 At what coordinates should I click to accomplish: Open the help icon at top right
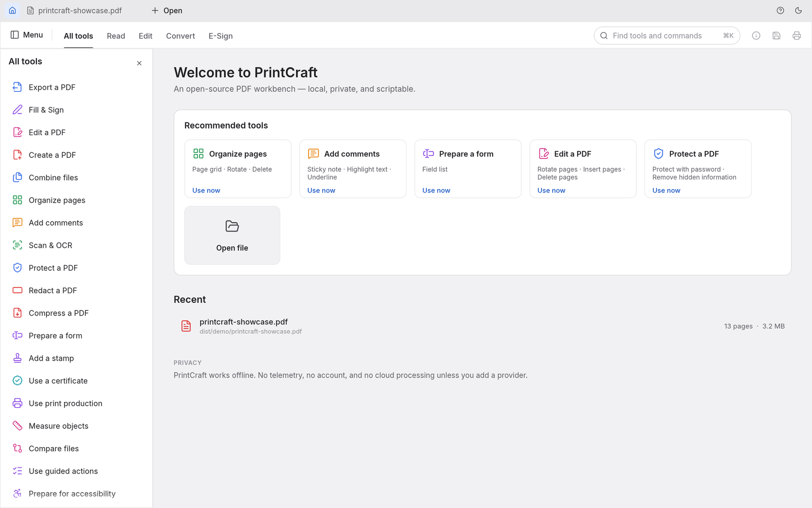coord(781,10)
